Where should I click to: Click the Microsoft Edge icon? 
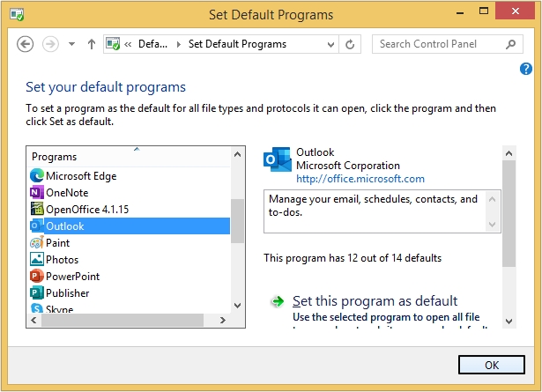click(x=37, y=176)
